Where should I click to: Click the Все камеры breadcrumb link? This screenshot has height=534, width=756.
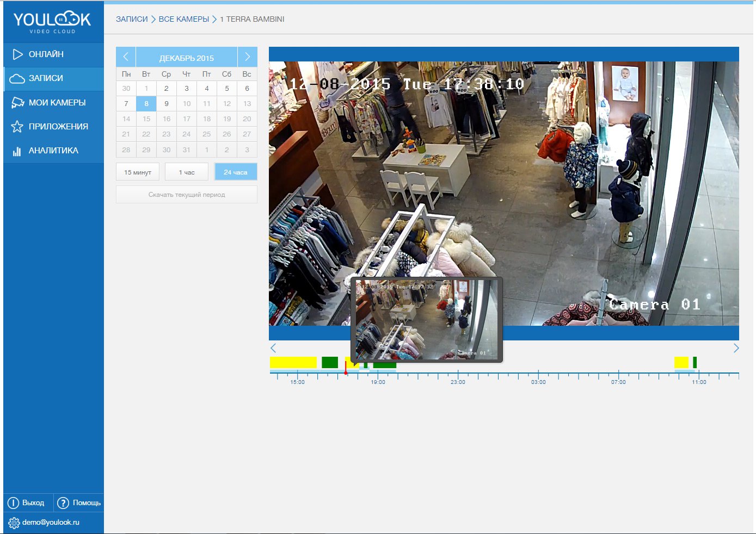pos(184,19)
